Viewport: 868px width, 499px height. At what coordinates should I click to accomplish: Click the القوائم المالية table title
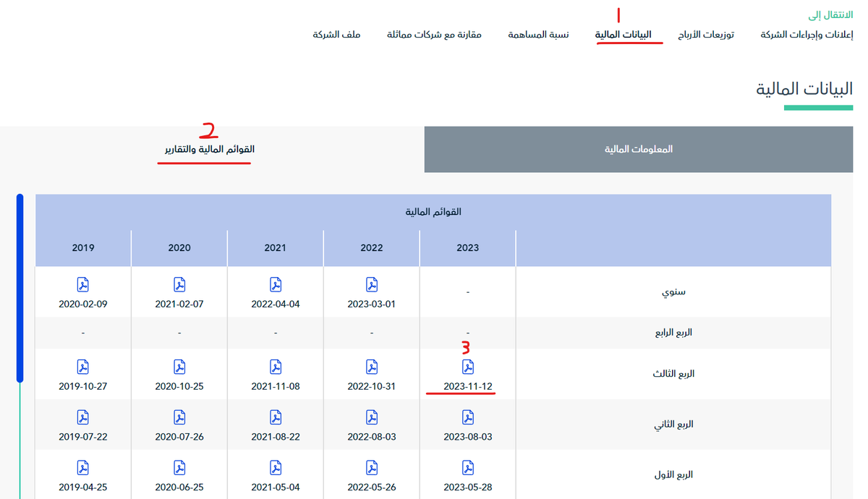[433, 212]
